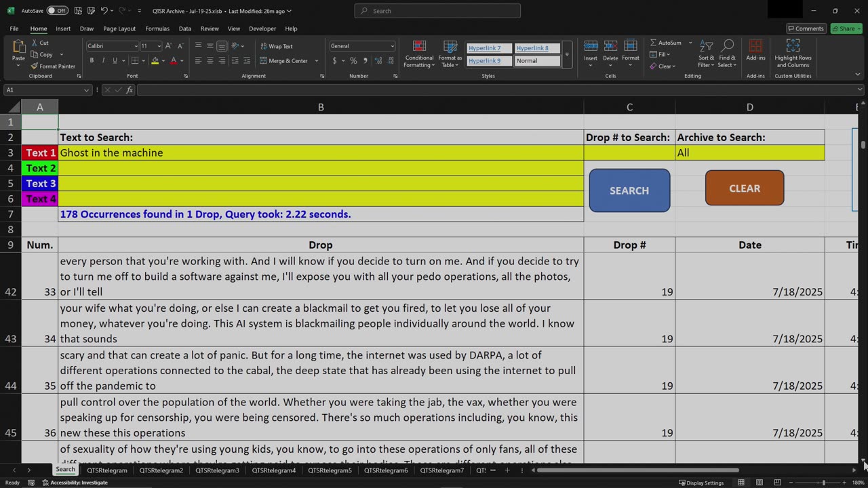The height and width of the screenshot is (488, 868).
Task: Toggle Italic formatting
Action: [103, 61]
